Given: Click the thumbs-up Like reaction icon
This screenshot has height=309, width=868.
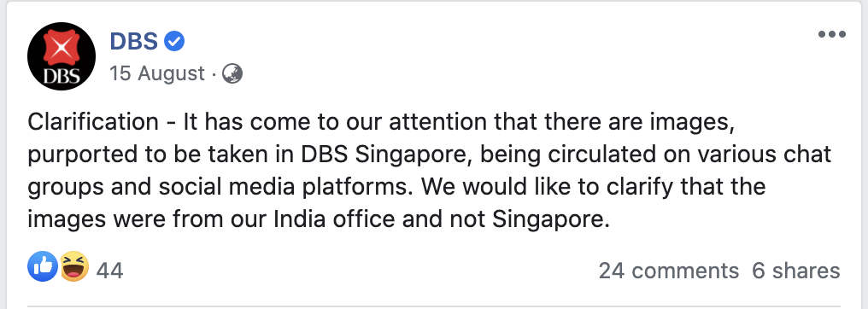Looking at the screenshot, I should 43,266.
